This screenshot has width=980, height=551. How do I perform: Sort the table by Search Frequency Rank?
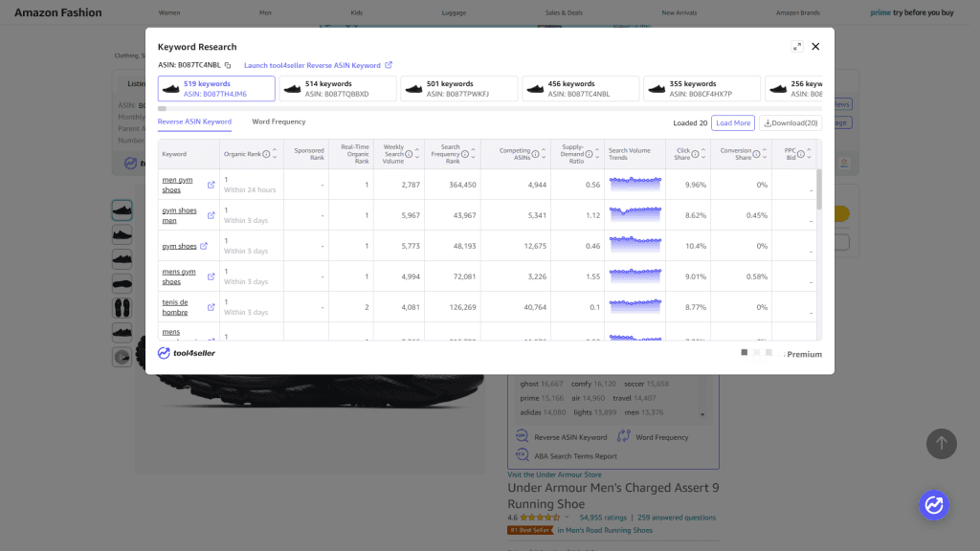coord(473,154)
